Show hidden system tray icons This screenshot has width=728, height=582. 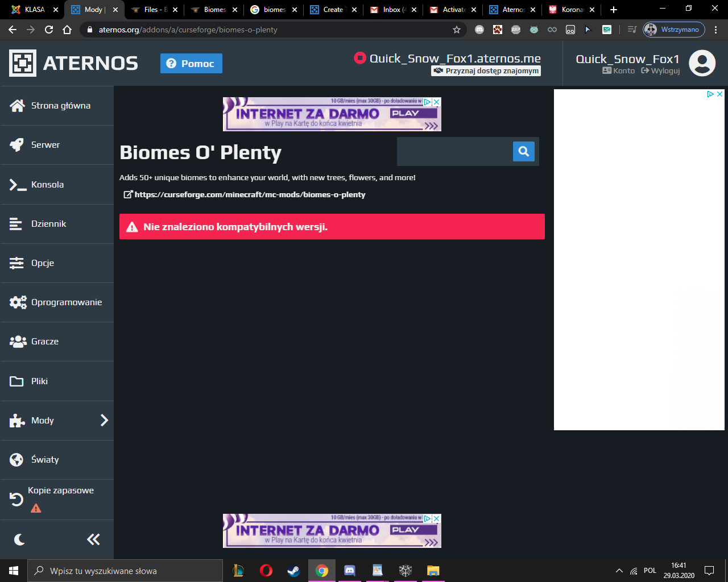click(619, 571)
